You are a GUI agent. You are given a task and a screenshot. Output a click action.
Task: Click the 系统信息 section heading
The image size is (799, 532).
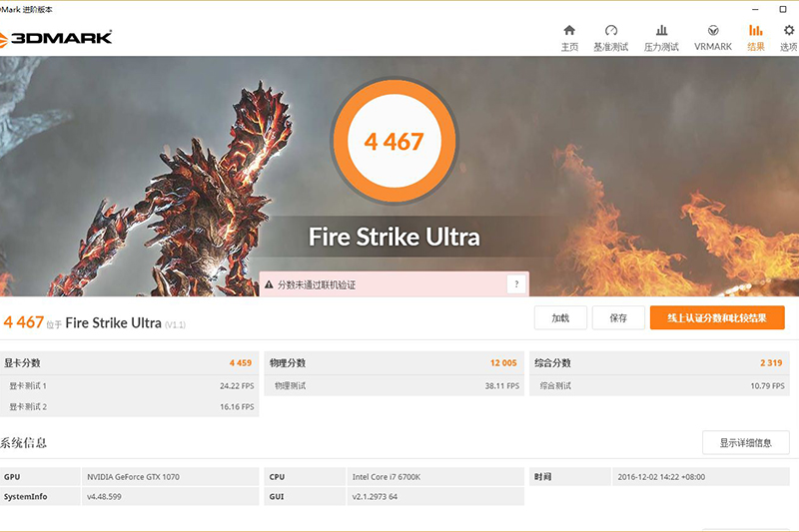[x=23, y=442]
